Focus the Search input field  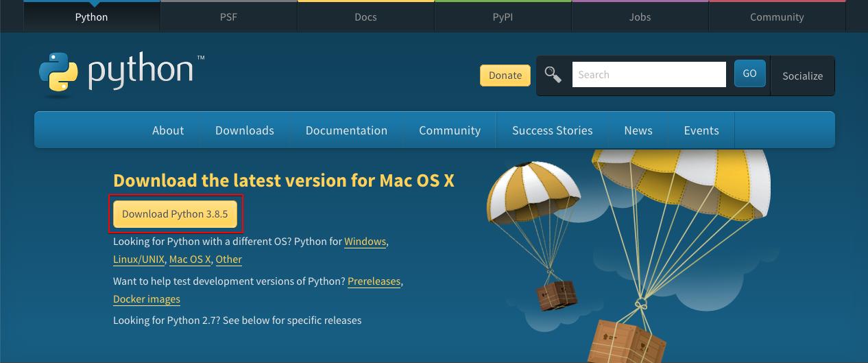click(649, 75)
